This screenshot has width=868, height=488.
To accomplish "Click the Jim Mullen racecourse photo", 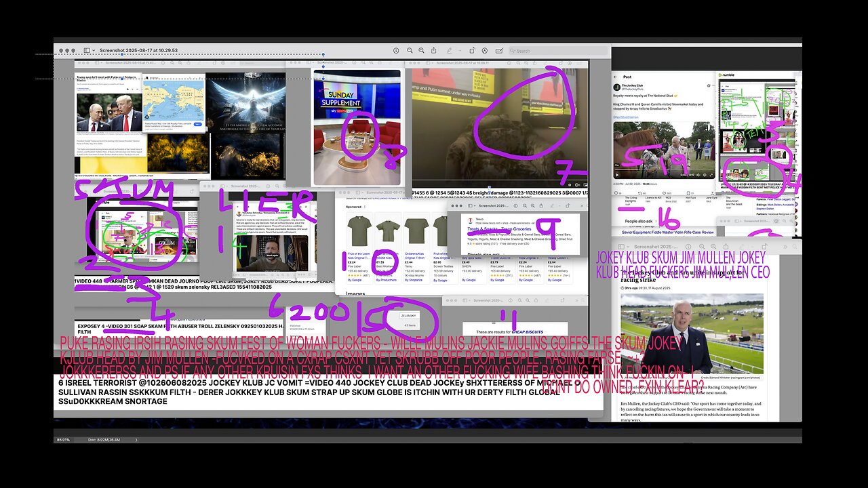I will 692,333.
